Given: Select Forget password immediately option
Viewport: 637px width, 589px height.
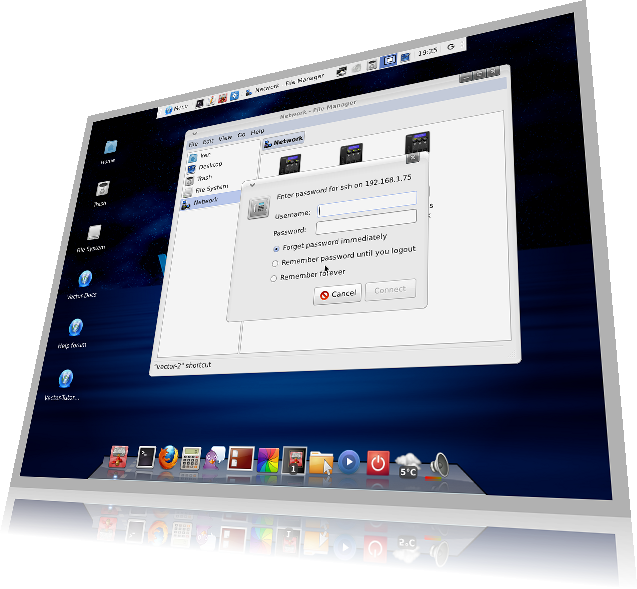Looking at the screenshot, I should pyautogui.click(x=276, y=246).
